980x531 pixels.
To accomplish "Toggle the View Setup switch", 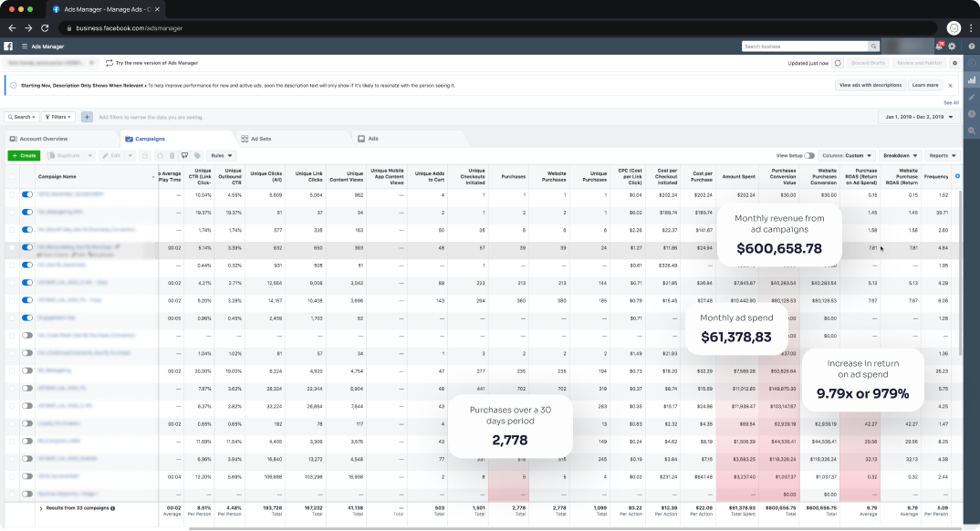I will pos(809,156).
